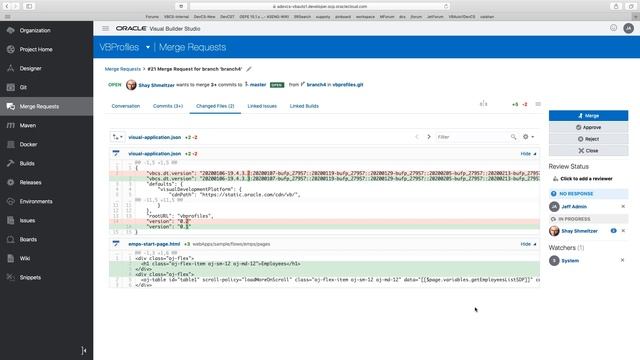Hide the emps-start-page.html diff
The height and width of the screenshot is (360, 640).
[x=528, y=244]
